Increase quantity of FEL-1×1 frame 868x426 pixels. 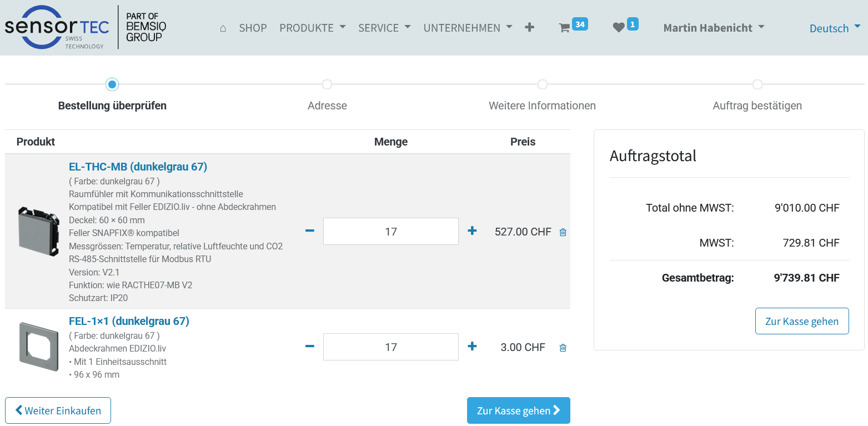472,347
